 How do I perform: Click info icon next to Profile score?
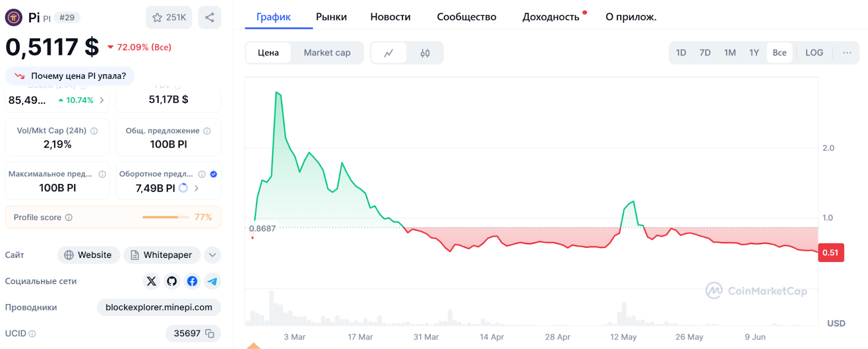(69, 217)
